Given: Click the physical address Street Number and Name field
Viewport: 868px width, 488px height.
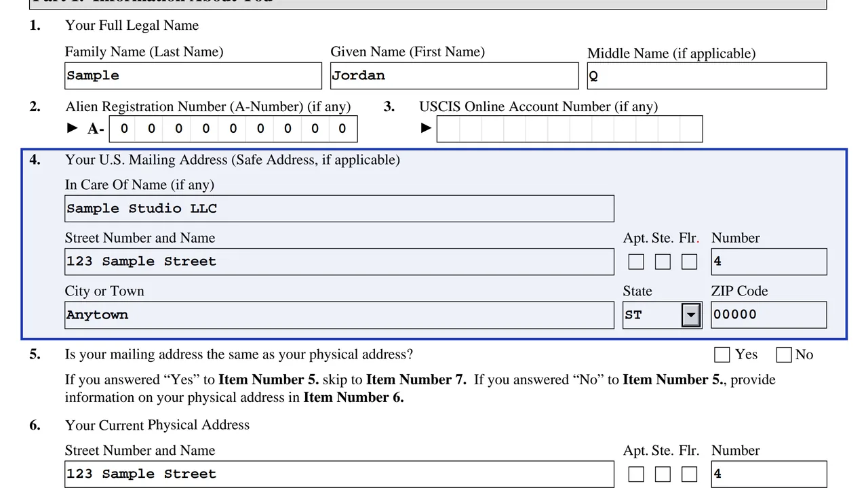Looking at the screenshot, I should [x=340, y=474].
